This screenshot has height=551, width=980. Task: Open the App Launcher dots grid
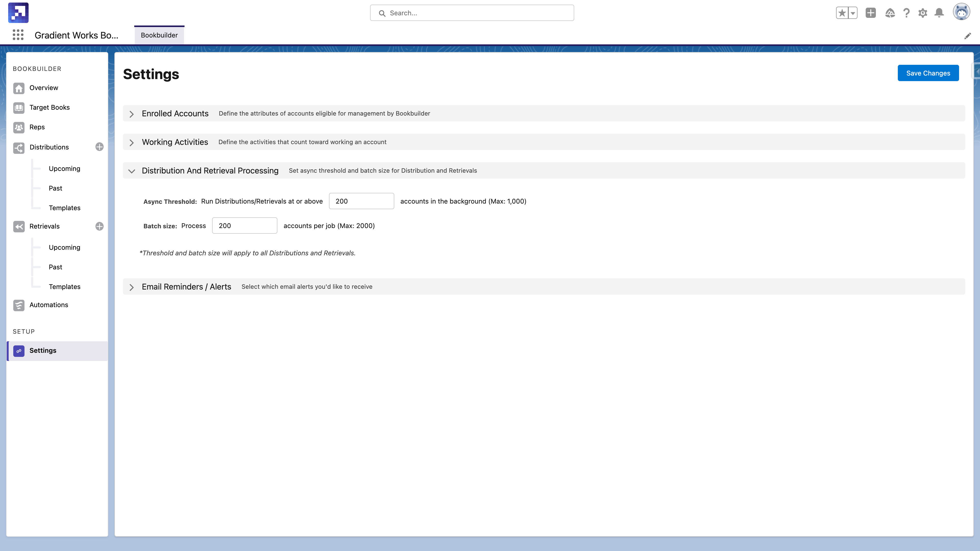(x=18, y=35)
